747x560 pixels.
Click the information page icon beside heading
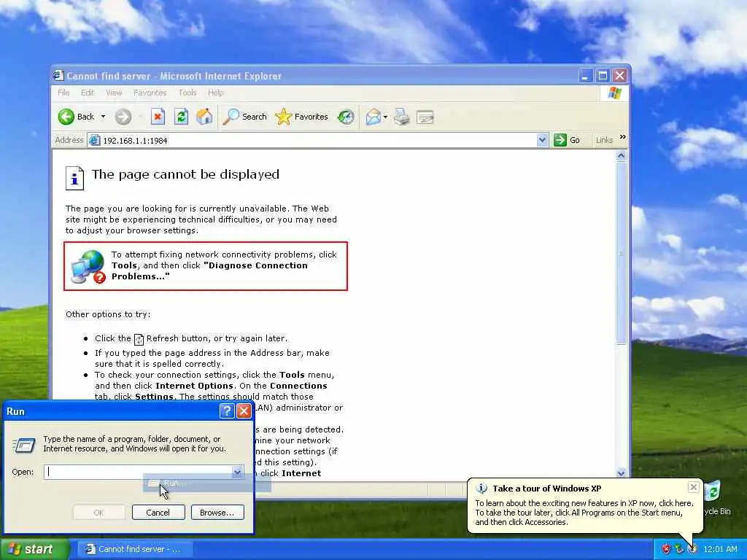74,178
